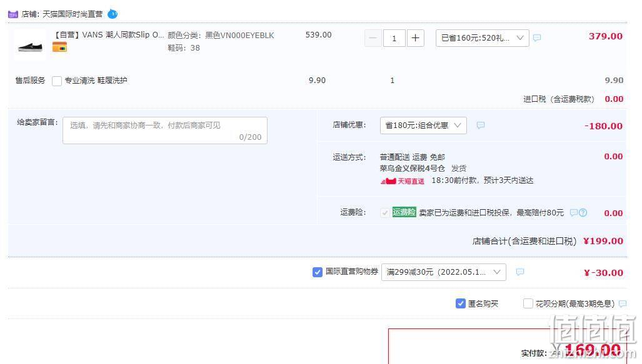Open the 已省160元 promotion dropdown
This screenshot has height=364, width=642.
point(483,38)
